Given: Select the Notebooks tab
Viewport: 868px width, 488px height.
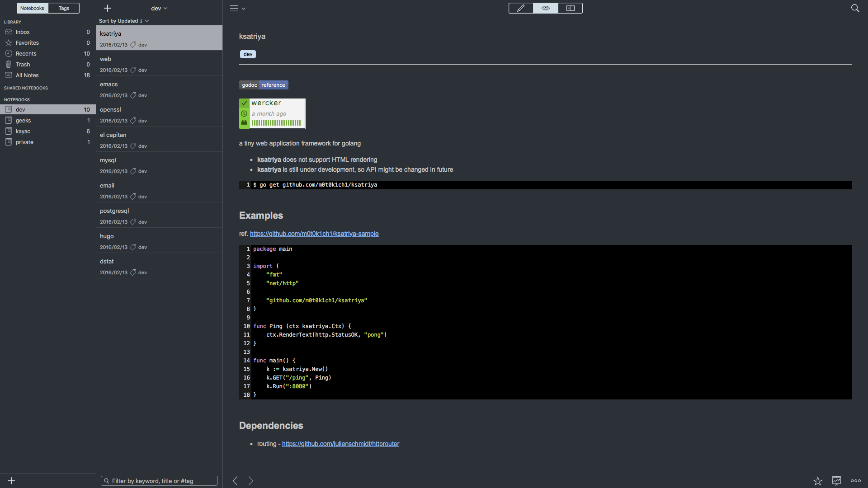Looking at the screenshot, I should coord(32,8).
